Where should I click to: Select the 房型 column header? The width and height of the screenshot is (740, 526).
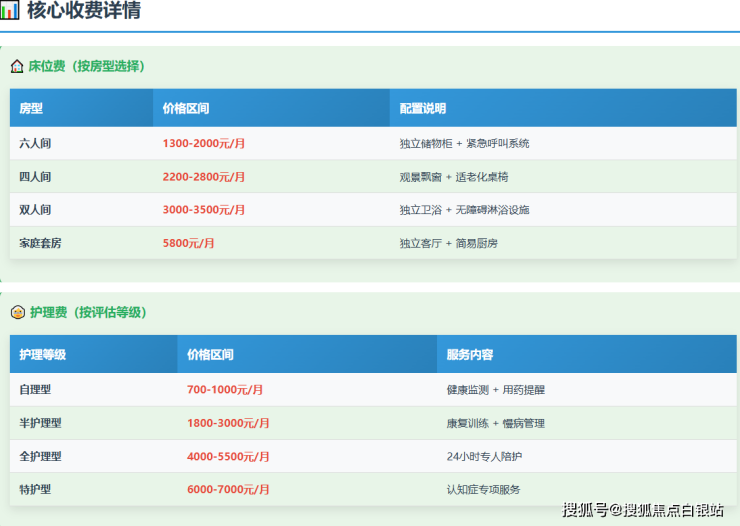point(31,108)
